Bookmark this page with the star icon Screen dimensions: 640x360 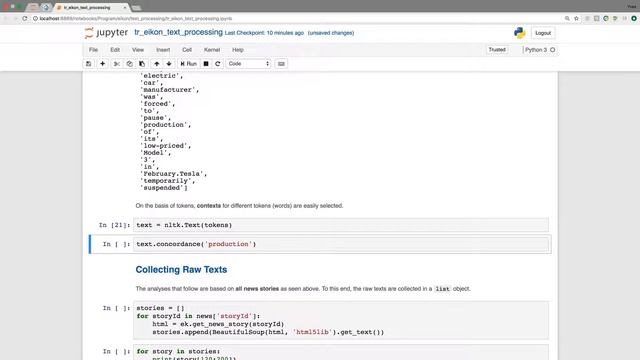(x=576, y=18)
